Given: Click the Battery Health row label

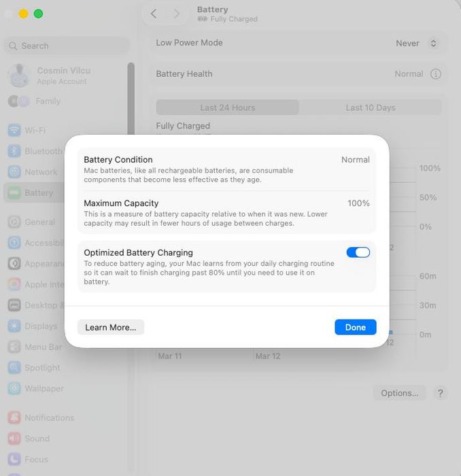Looking at the screenshot, I should coord(184,73).
